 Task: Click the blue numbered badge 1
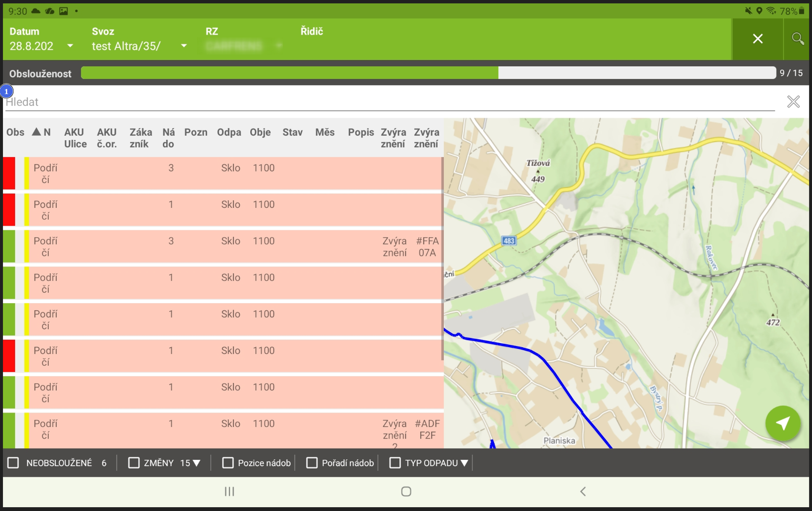pos(6,91)
